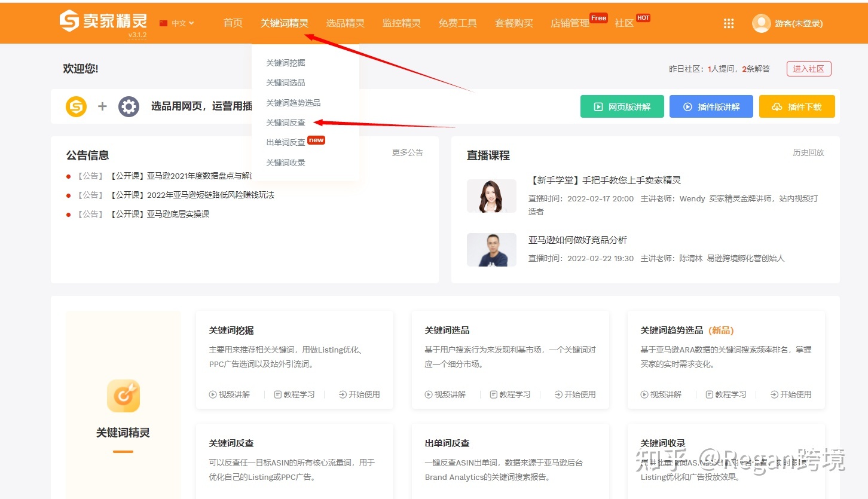Open the apps grid icon in header
The width and height of the screenshot is (868, 499).
coord(728,23)
